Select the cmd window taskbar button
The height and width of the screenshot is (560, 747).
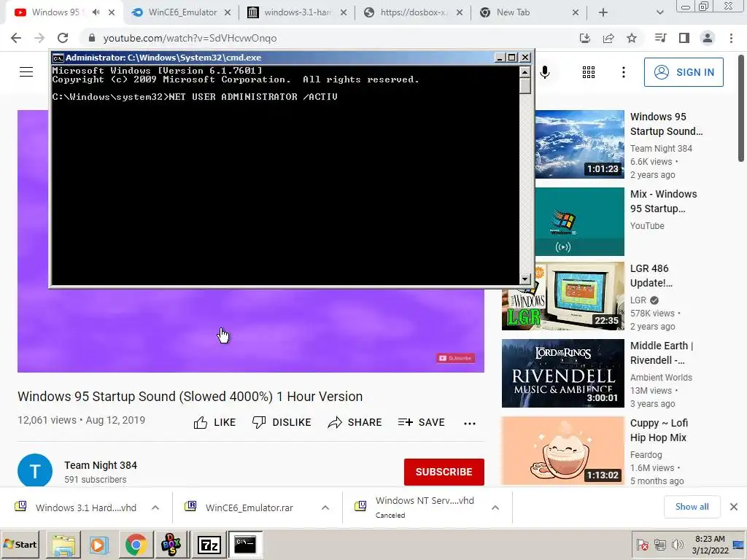click(x=245, y=545)
